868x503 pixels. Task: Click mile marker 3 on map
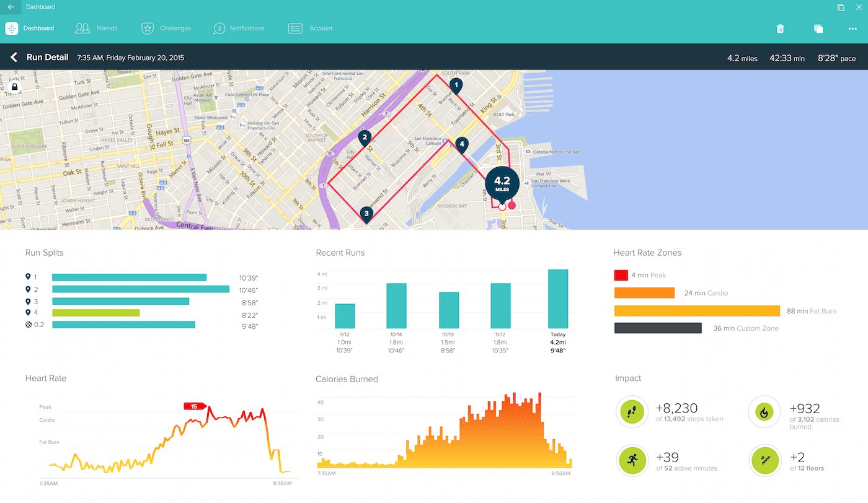coord(366,214)
